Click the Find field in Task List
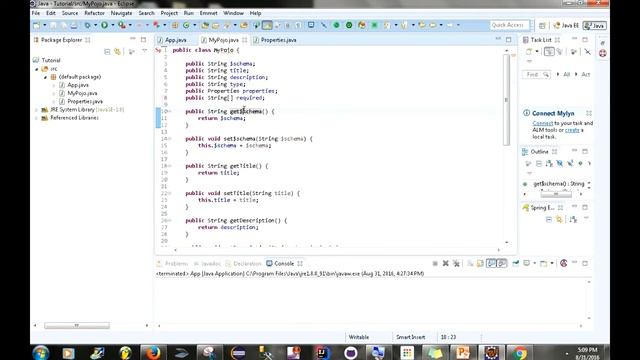 coord(536,74)
